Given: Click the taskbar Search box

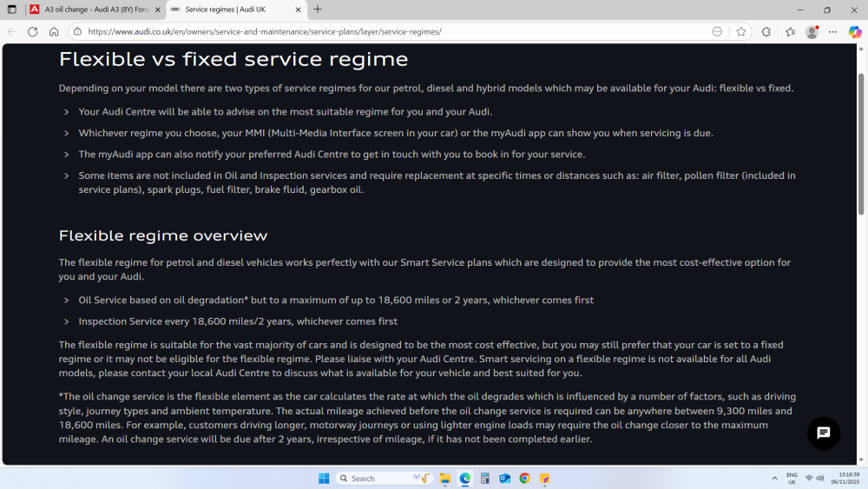Looking at the screenshot, I should point(384,479).
